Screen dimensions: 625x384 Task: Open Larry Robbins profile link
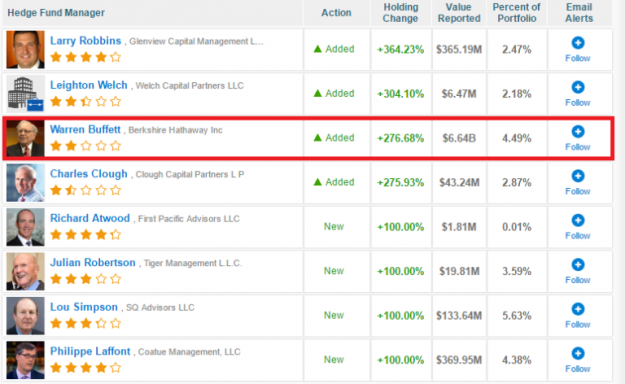pos(85,41)
